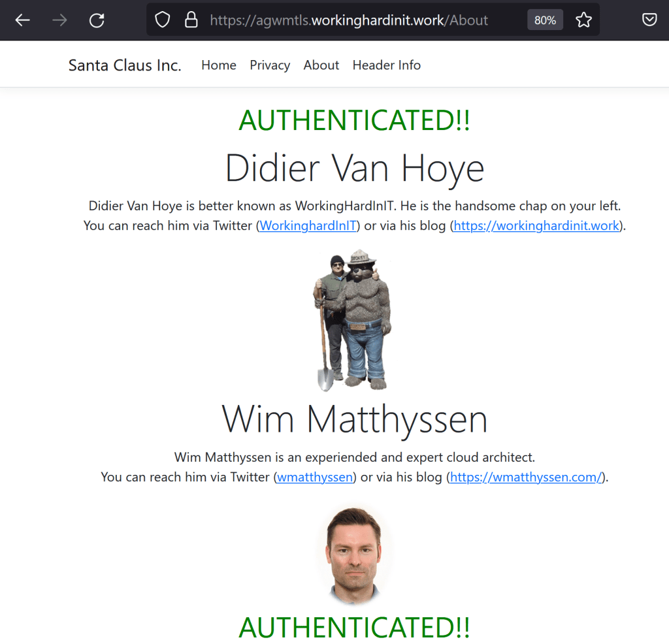
Task: Click the browser back arrow
Action: (23, 20)
